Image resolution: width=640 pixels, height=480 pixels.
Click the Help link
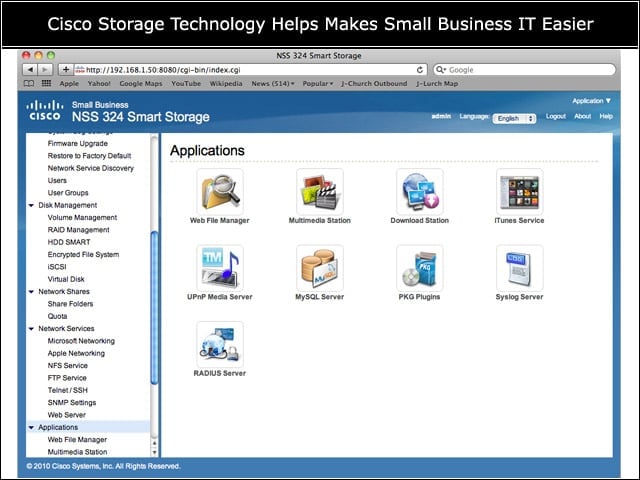tap(606, 116)
